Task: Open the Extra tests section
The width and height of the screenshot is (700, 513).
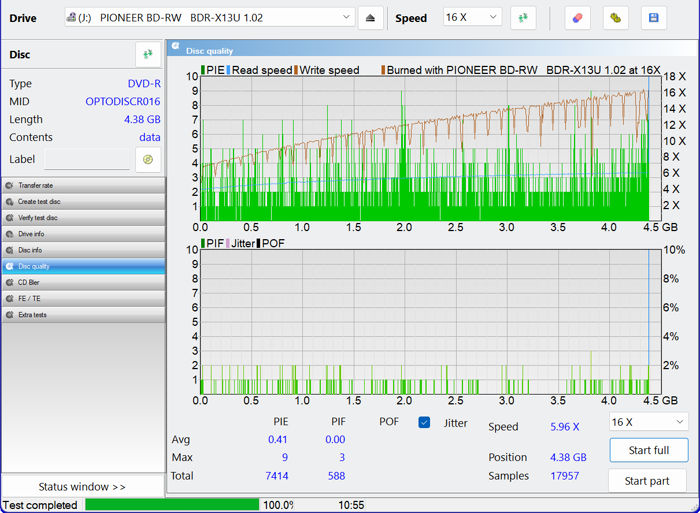Action: 82,315
